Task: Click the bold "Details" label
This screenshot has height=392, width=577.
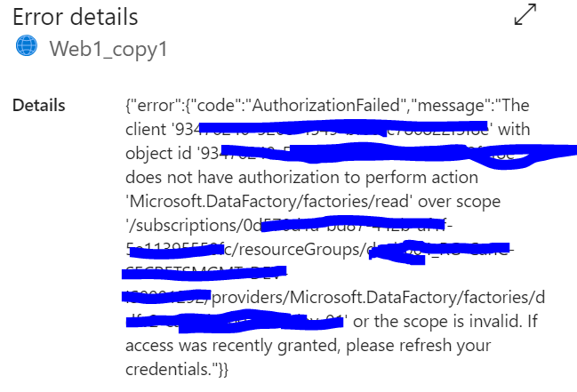Action: point(38,105)
